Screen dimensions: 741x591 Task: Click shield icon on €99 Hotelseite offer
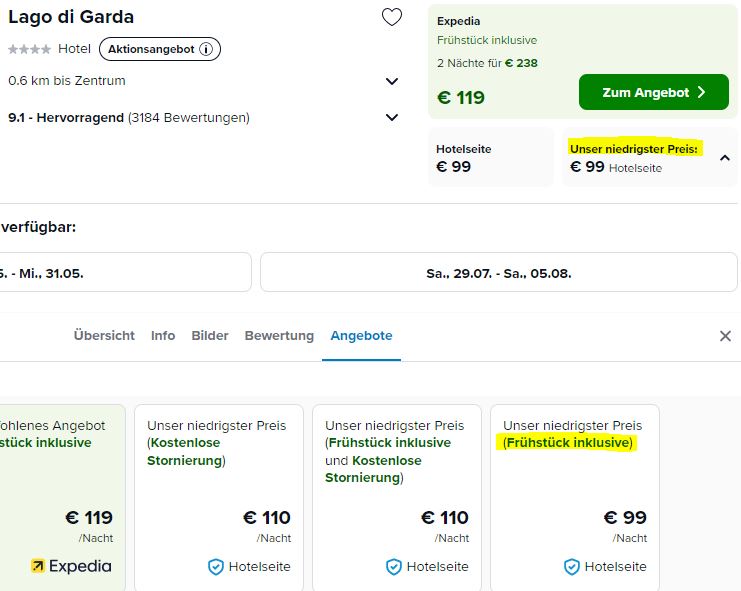click(x=571, y=566)
